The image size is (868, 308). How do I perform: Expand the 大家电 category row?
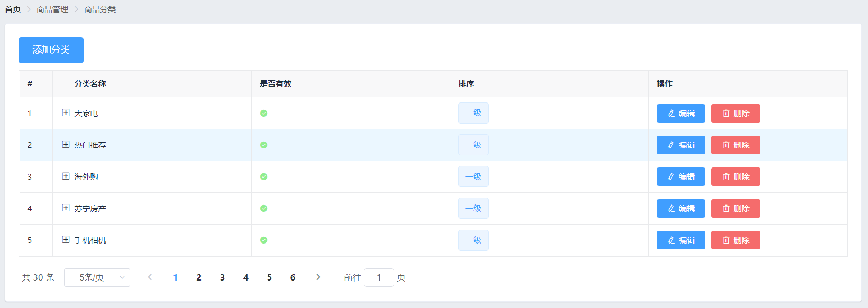tap(66, 113)
